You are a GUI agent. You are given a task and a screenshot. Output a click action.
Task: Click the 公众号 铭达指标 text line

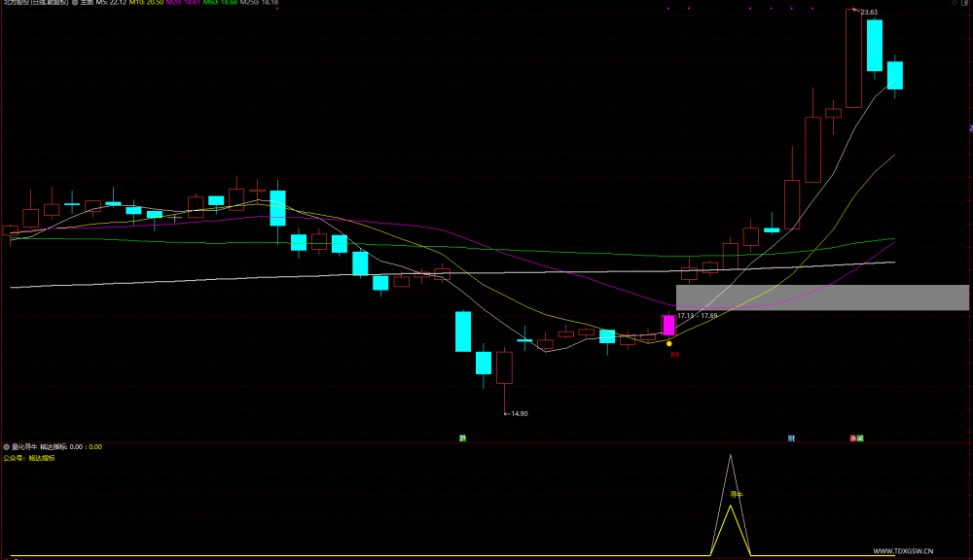[29, 458]
